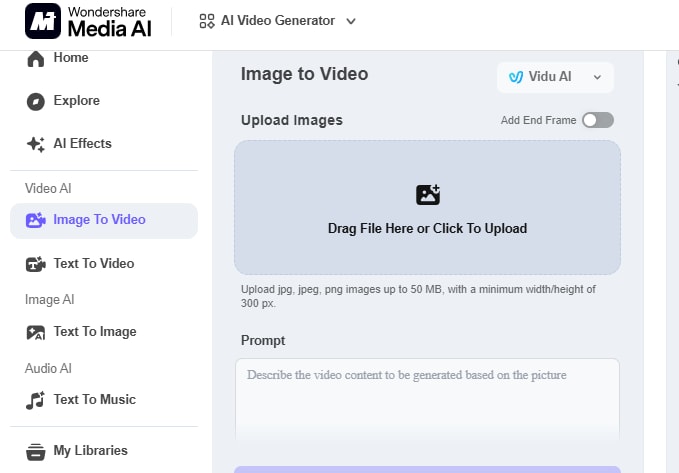
Task: Click the four-squares grid icon beside AI Video Generator
Action: [207, 21]
